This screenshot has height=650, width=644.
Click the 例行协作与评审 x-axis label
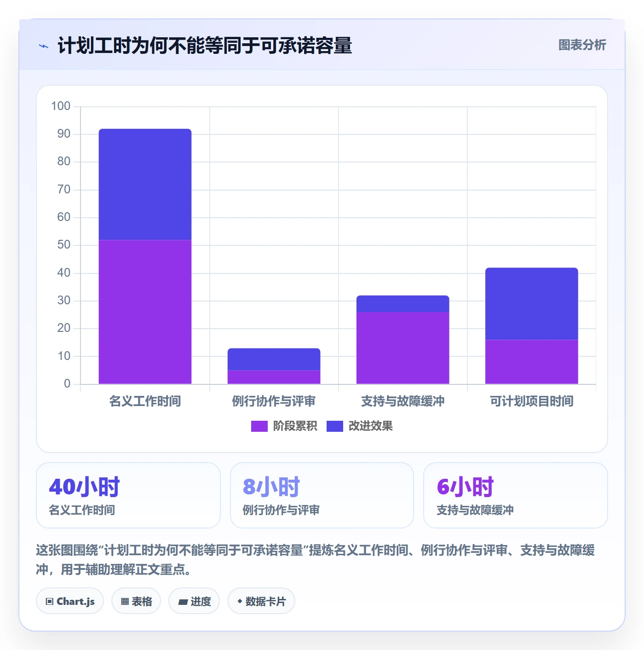point(274,401)
